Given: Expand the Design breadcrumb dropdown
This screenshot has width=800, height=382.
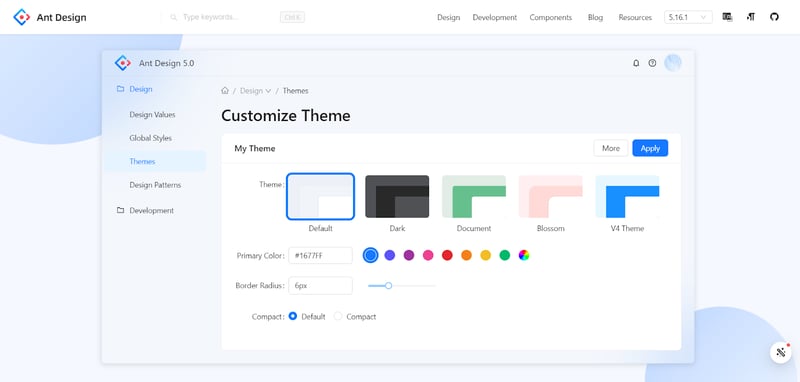Looking at the screenshot, I should click(x=256, y=91).
